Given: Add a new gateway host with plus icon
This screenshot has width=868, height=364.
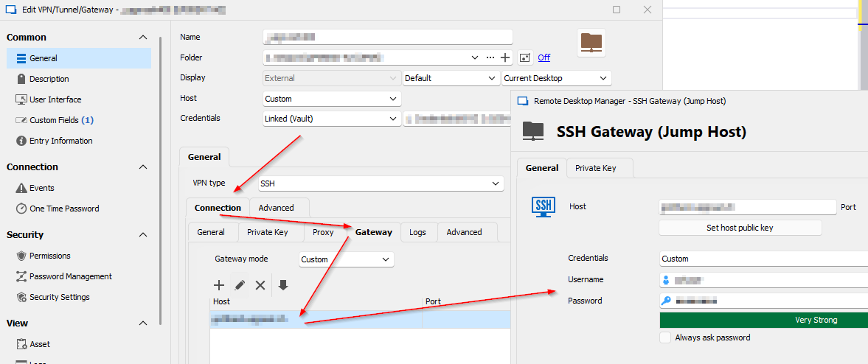Looking at the screenshot, I should pyautogui.click(x=219, y=285).
